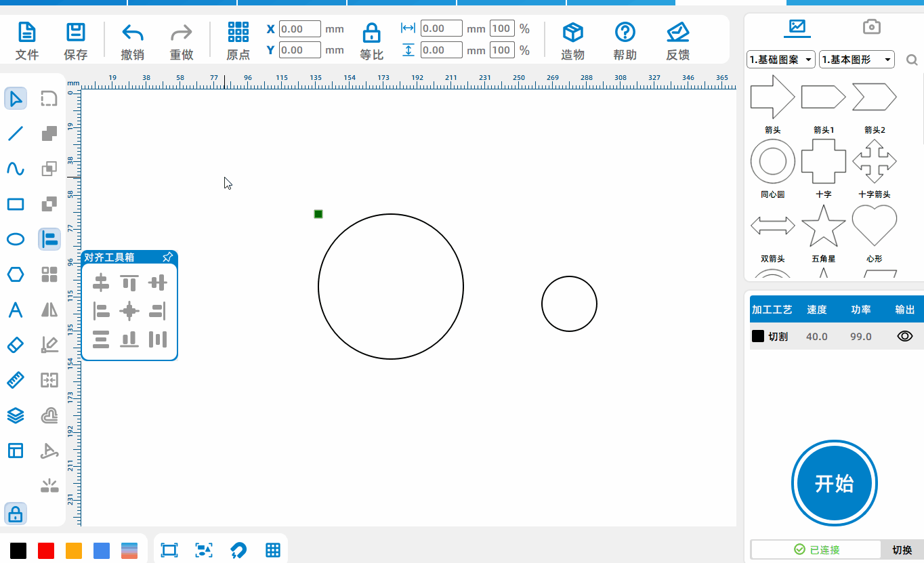Select the hexagon polygon tool
The image size is (924, 563).
(x=16, y=274)
